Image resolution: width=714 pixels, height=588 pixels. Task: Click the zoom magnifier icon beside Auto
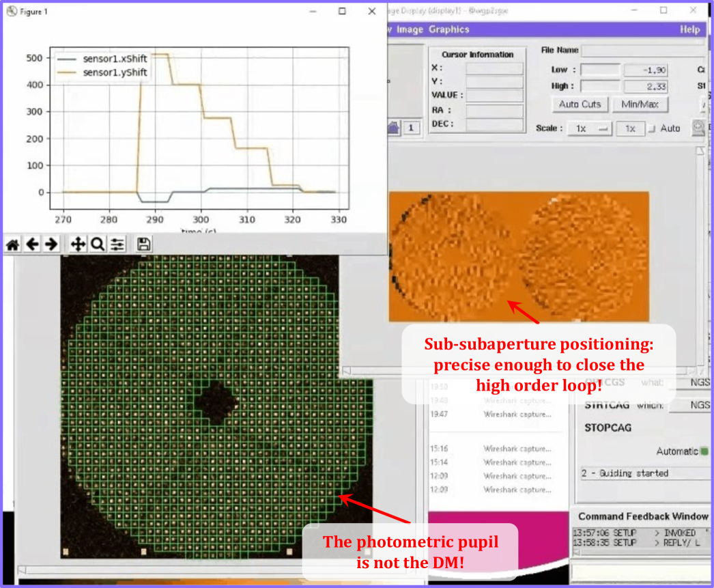698,128
